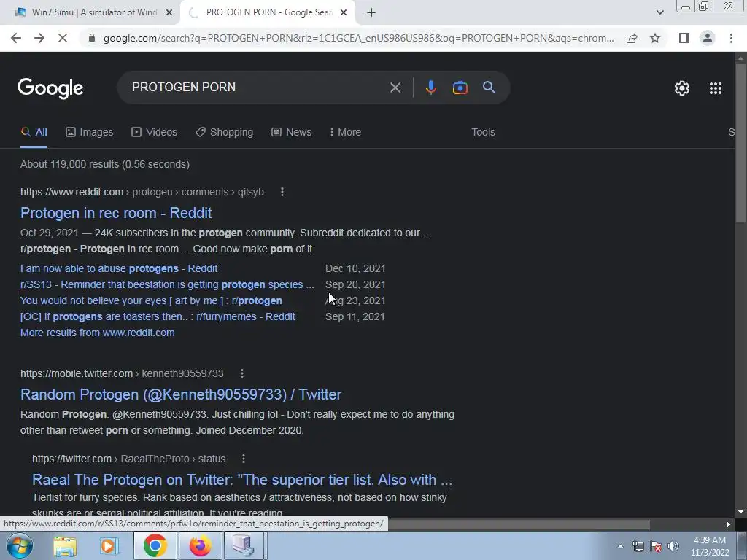Open Raeal The Protogen on Twitter result

coord(242,480)
